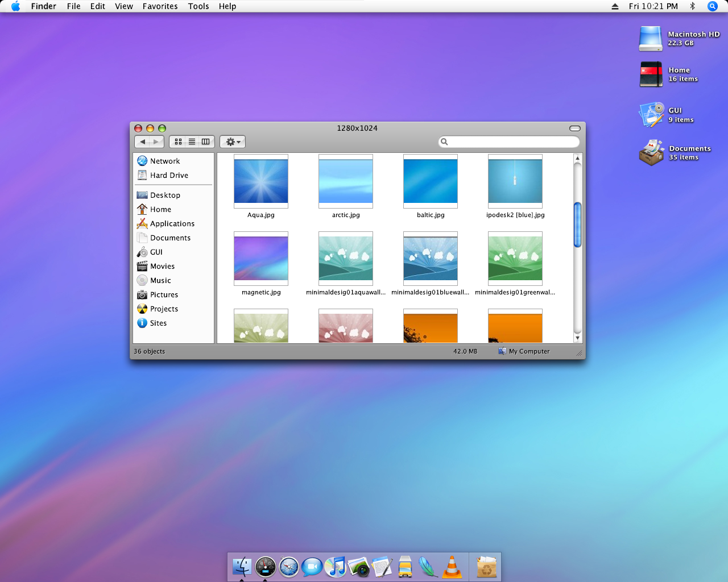
Task: Select the arctic.jpg thumbnail
Action: coord(346,181)
